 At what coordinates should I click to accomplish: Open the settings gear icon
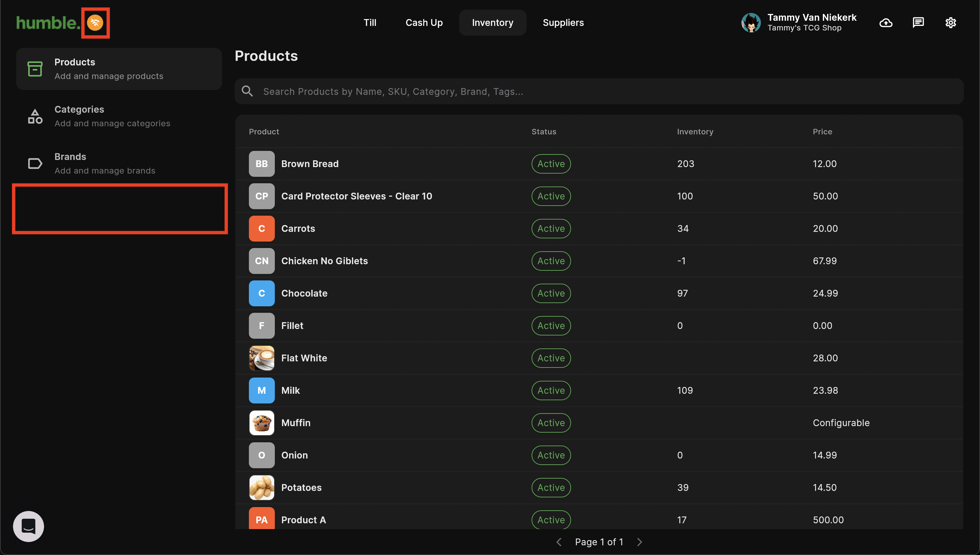point(951,22)
